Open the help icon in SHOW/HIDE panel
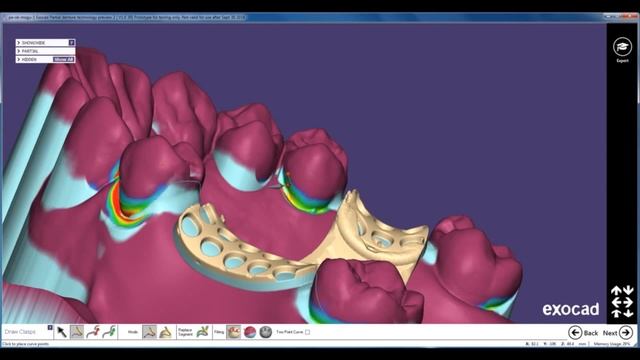 [71, 42]
